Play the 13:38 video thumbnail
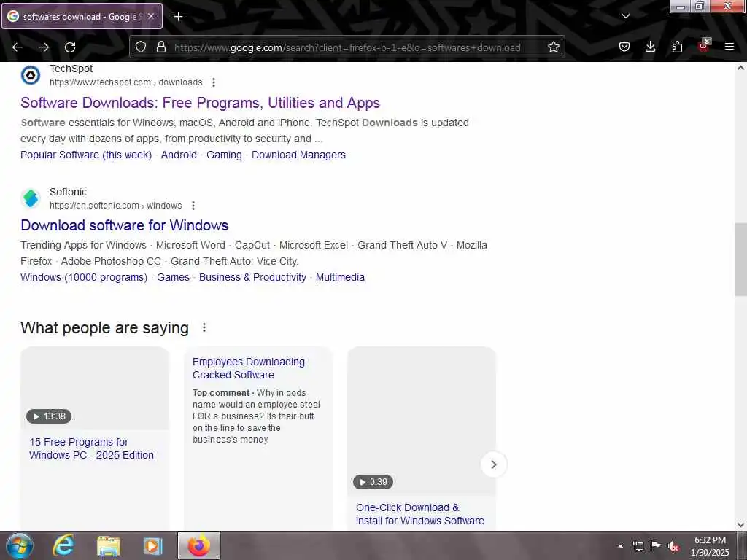 95,388
